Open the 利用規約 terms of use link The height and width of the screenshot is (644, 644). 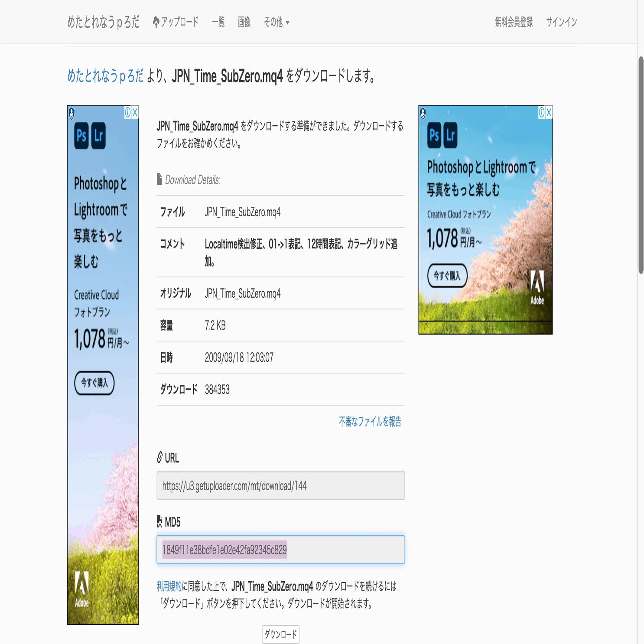coord(169,586)
